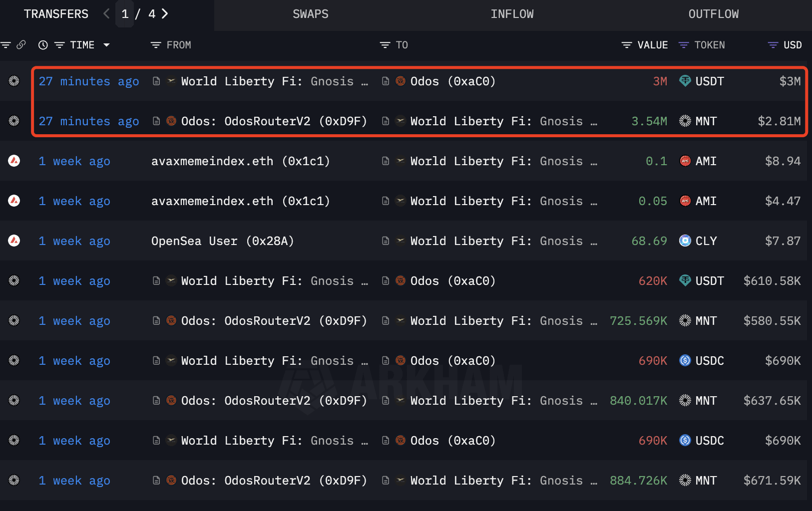Open the TO column filter
The image size is (812, 511).
tap(385, 45)
